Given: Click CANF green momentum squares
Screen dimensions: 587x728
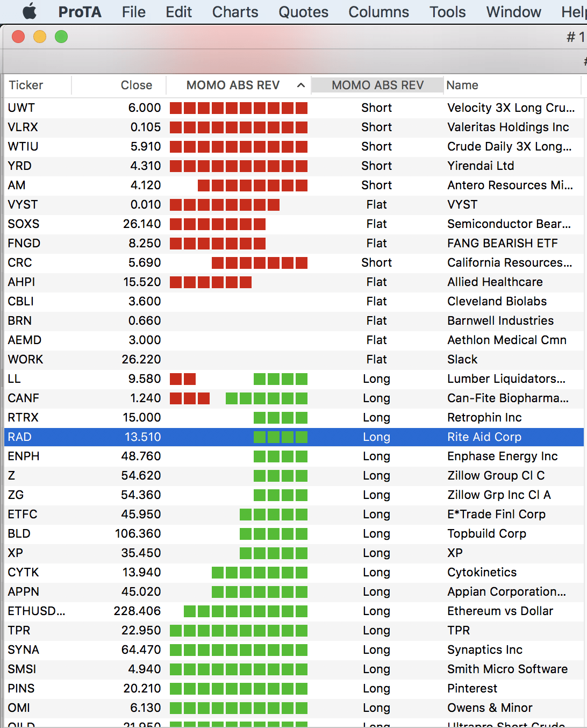Looking at the screenshot, I should [267, 398].
